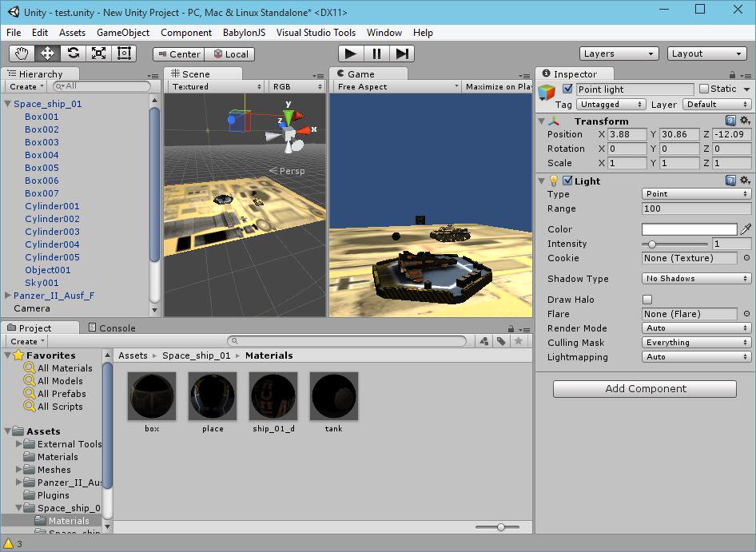This screenshot has height=552, width=756.
Task: Open the Free Aspect dropdown
Action: pos(396,87)
